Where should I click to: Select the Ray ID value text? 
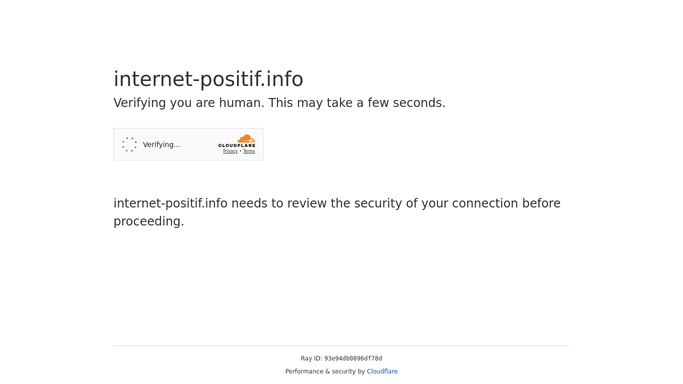point(353,359)
